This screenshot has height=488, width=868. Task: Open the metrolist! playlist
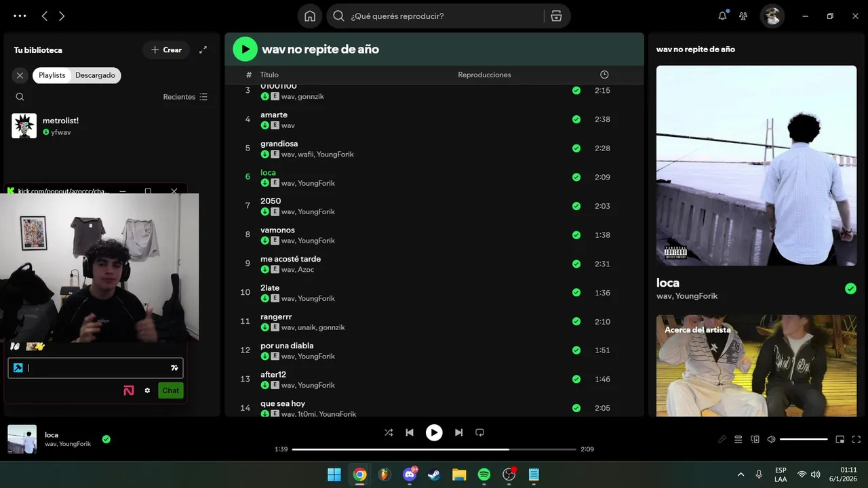click(x=112, y=126)
